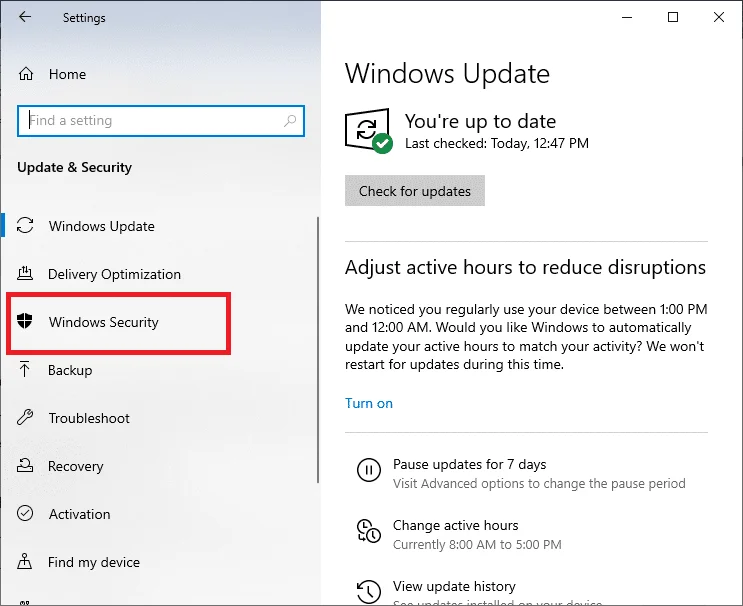
Task: Click the search magnifier icon
Action: point(290,121)
